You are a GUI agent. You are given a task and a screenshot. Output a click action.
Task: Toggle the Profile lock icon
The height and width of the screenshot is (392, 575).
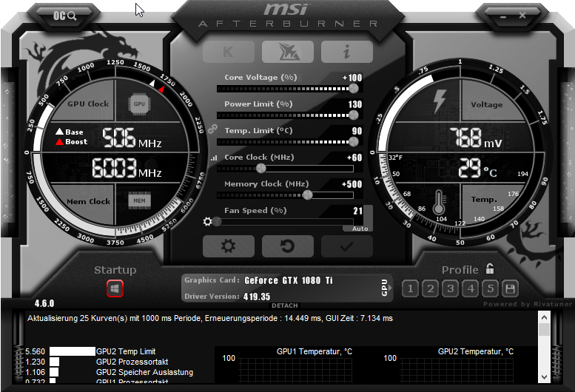coord(490,269)
